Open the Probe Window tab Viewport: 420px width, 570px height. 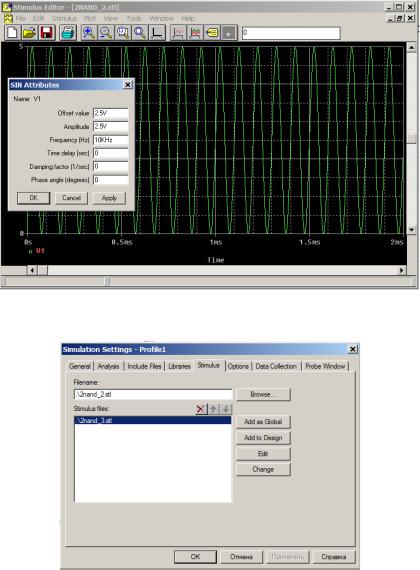(x=325, y=366)
